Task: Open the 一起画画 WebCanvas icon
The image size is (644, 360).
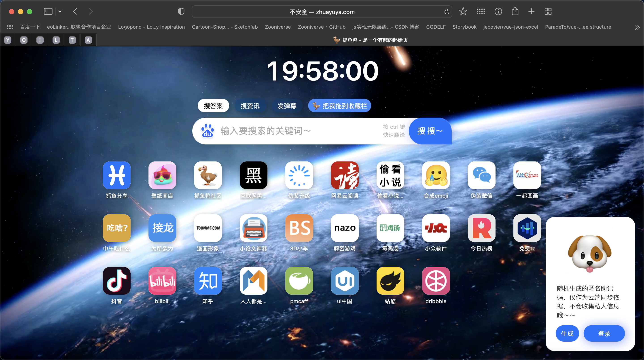Action: [x=527, y=175]
